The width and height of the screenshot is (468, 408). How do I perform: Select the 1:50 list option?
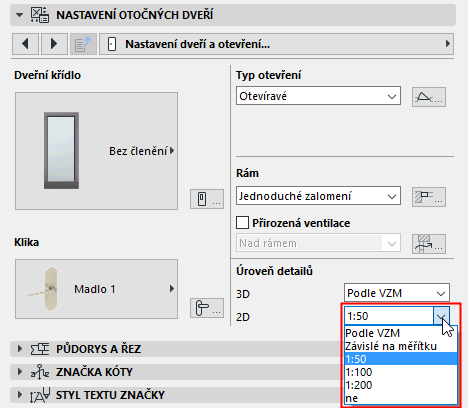click(401, 359)
